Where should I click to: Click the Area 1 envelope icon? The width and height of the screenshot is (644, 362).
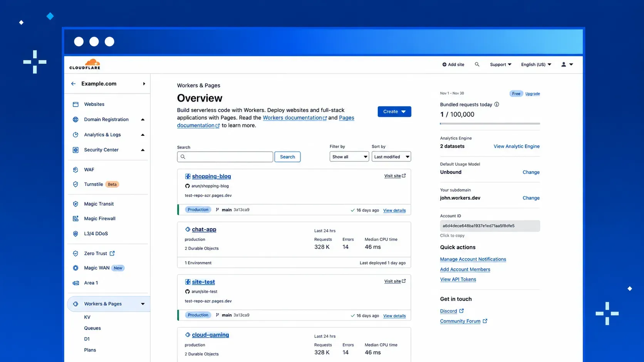pos(75,283)
